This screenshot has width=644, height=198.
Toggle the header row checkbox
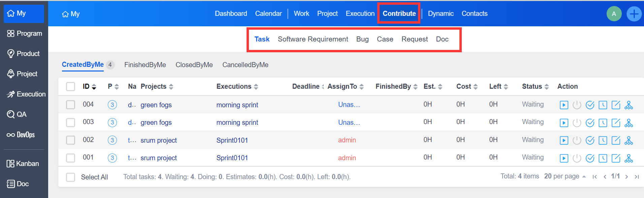70,87
